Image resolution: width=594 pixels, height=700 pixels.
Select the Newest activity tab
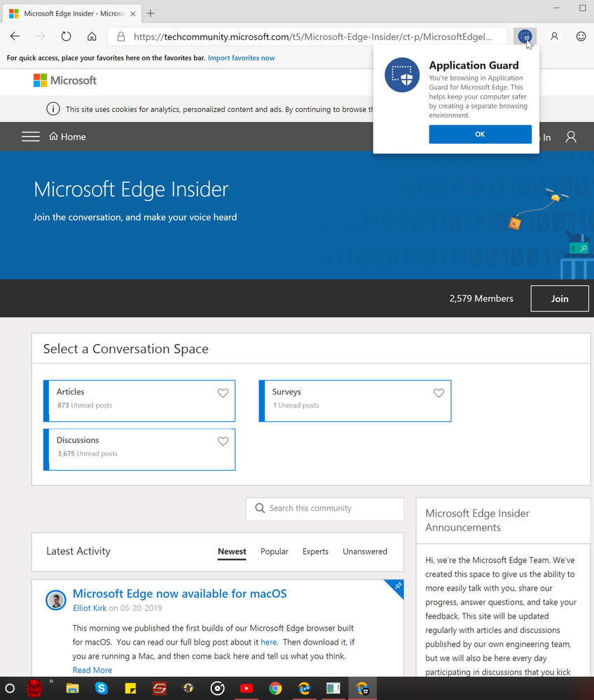click(232, 551)
